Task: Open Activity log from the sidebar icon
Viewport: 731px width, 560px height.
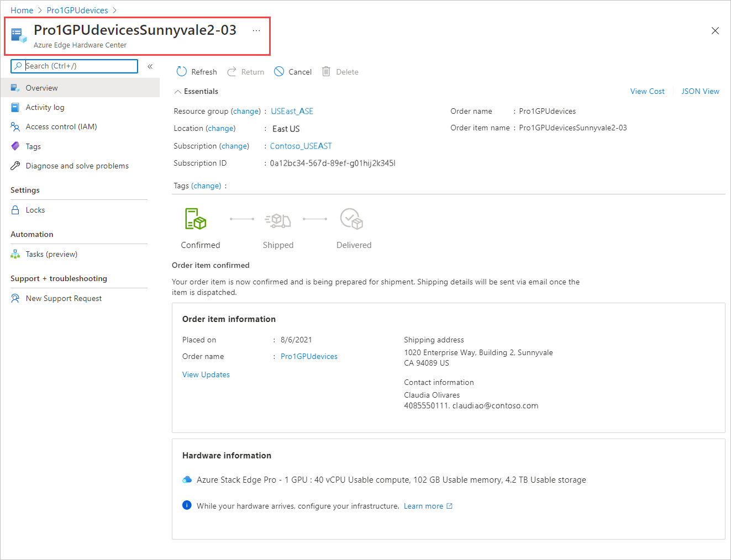Action: tap(15, 107)
